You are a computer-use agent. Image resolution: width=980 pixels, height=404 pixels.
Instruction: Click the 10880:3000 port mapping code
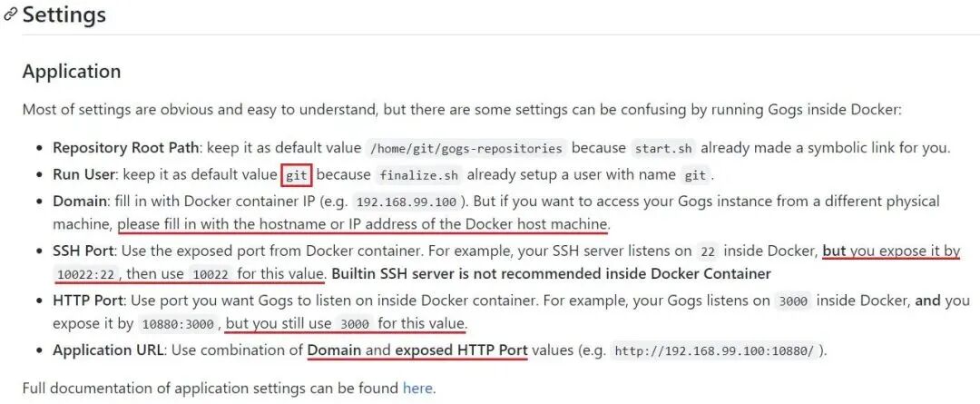pyautogui.click(x=178, y=325)
